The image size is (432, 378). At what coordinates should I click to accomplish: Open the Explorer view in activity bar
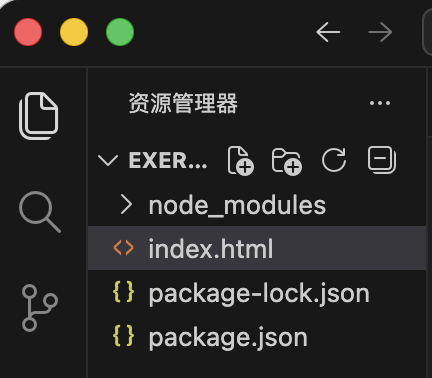(x=39, y=115)
